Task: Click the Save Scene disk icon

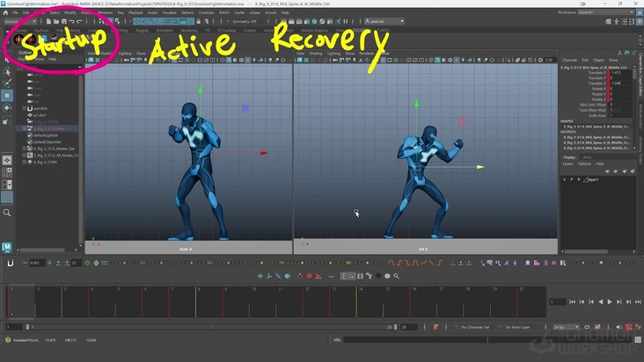Action: point(64,21)
